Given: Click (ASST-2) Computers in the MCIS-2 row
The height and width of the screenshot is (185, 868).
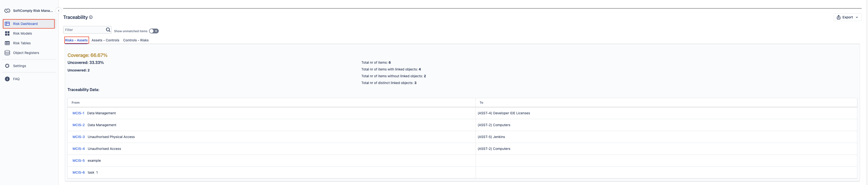Looking at the screenshot, I should tap(494, 125).
